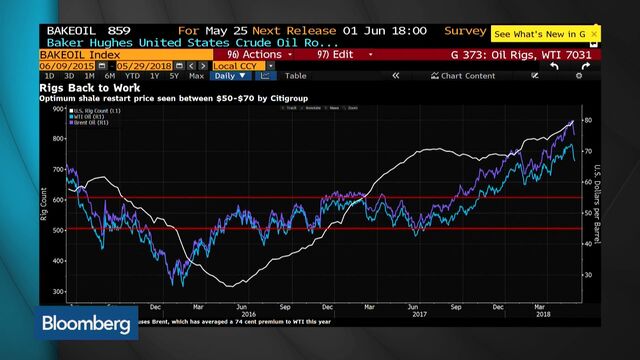Open the 96) Actions menu
The image size is (640, 360).
[x=260, y=55]
